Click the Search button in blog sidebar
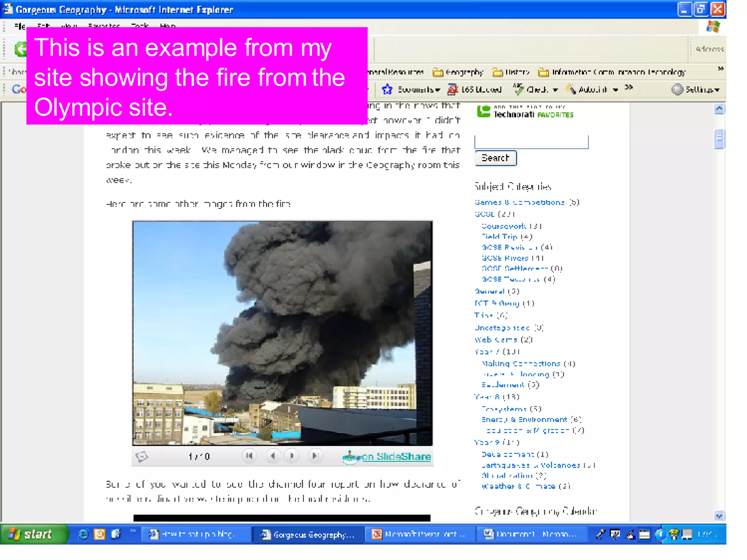Image resolution: width=747 pixels, height=560 pixels. click(495, 158)
